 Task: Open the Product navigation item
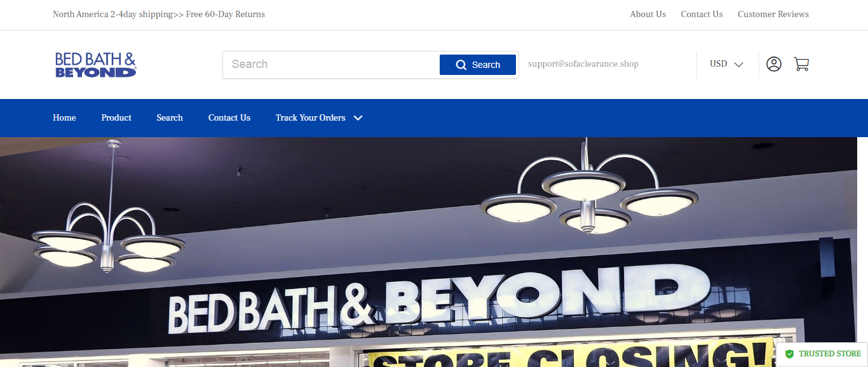point(116,118)
